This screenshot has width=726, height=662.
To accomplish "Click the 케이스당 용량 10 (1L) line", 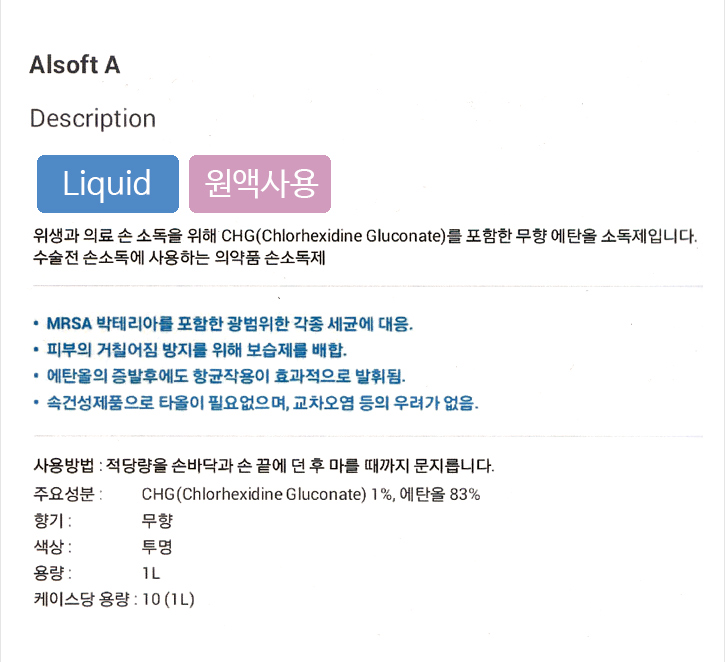I will click(x=114, y=600).
